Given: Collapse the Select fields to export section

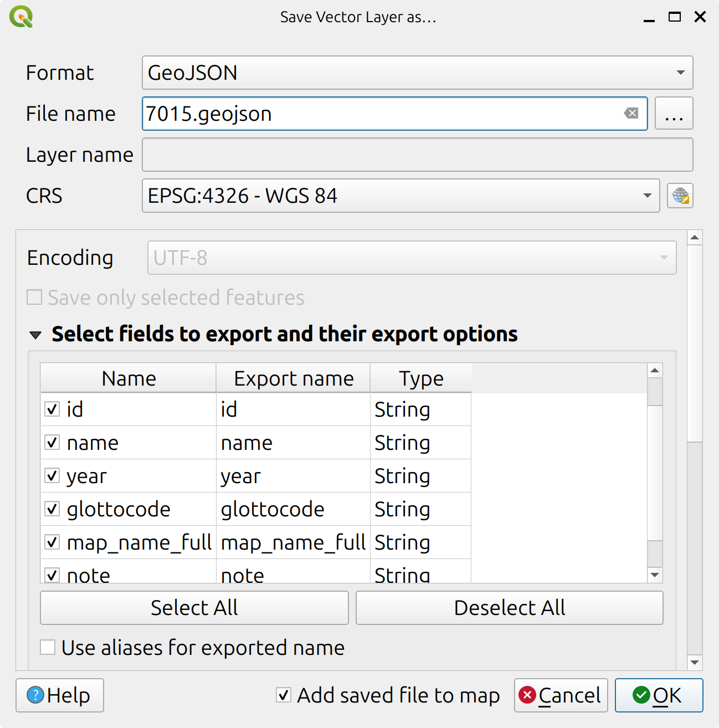Looking at the screenshot, I should coord(35,335).
